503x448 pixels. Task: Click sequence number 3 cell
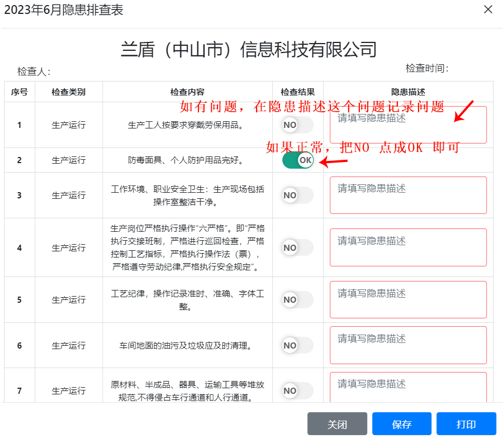pyautogui.click(x=19, y=196)
